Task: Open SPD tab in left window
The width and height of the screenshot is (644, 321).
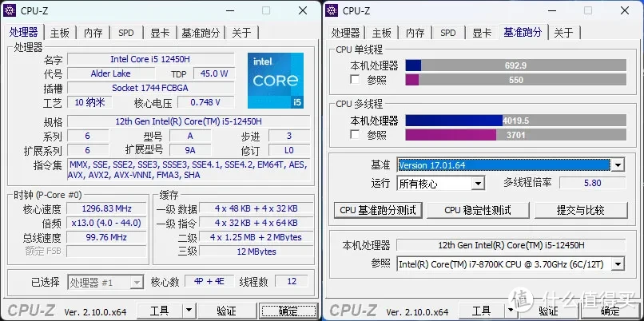Action: 126,33
